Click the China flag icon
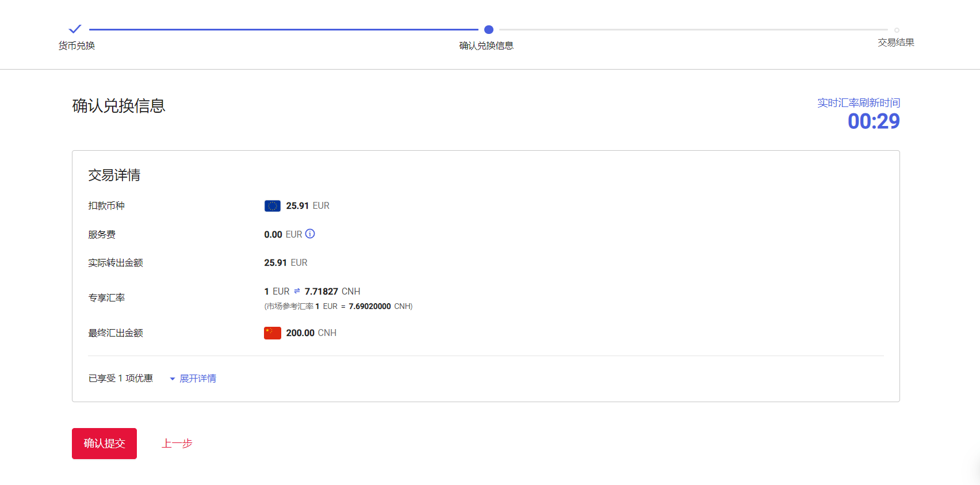Image resolution: width=980 pixels, height=485 pixels. [x=272, y=333]
